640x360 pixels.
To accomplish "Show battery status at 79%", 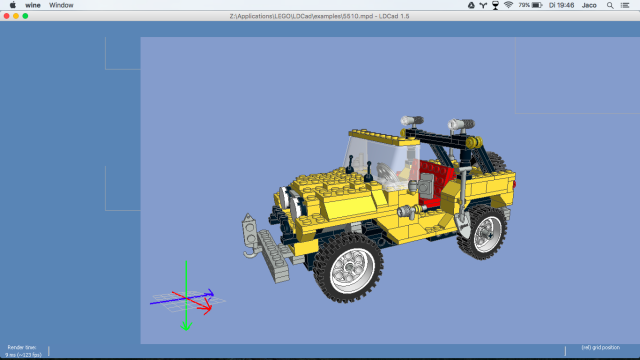I will pyautogui.click(x=530, y=5).
